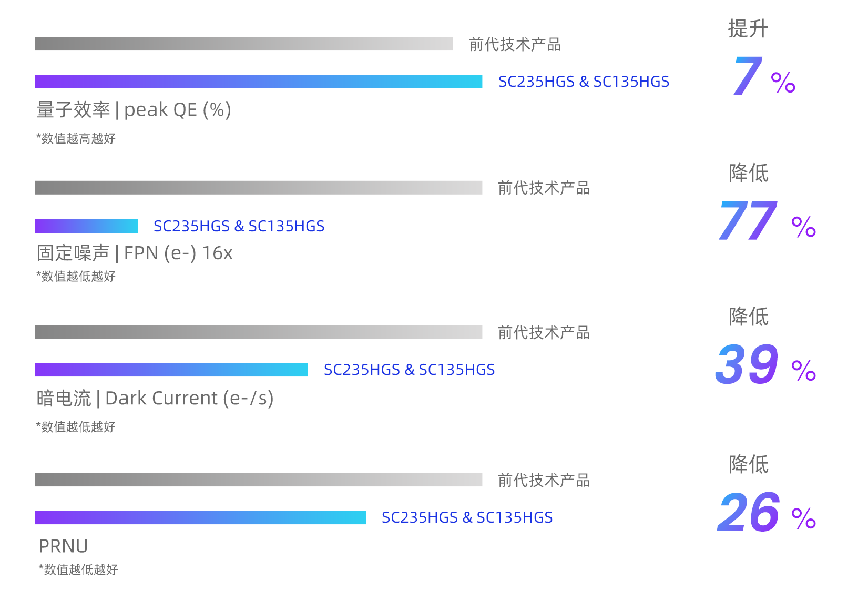
Task: Click the 提升 label above 7%
Action: [x=748, y=28]
